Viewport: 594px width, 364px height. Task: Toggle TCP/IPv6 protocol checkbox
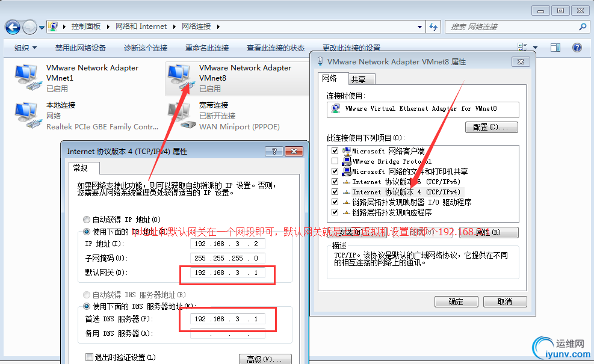pyautogui.click(x=335, y=182)
